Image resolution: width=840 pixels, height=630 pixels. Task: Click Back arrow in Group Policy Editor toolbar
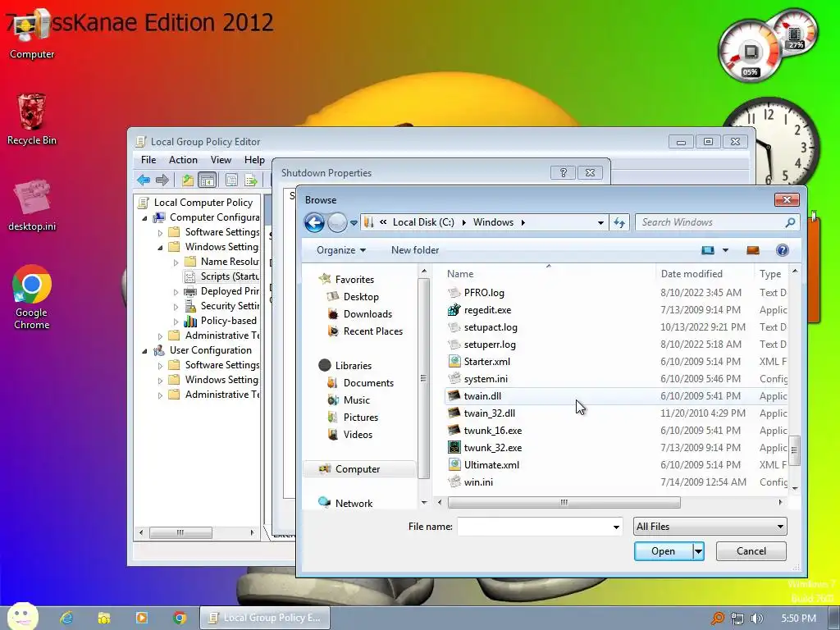(144, 180)
